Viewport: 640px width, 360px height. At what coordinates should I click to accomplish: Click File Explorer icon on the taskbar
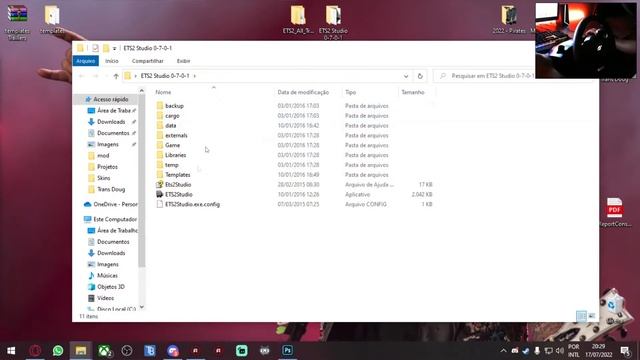pos(81,350)
